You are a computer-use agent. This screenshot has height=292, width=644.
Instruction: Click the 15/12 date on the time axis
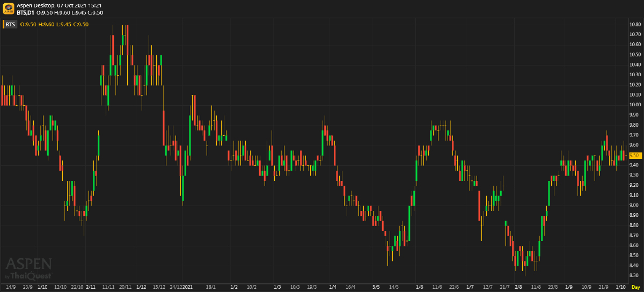pos(159,287)
